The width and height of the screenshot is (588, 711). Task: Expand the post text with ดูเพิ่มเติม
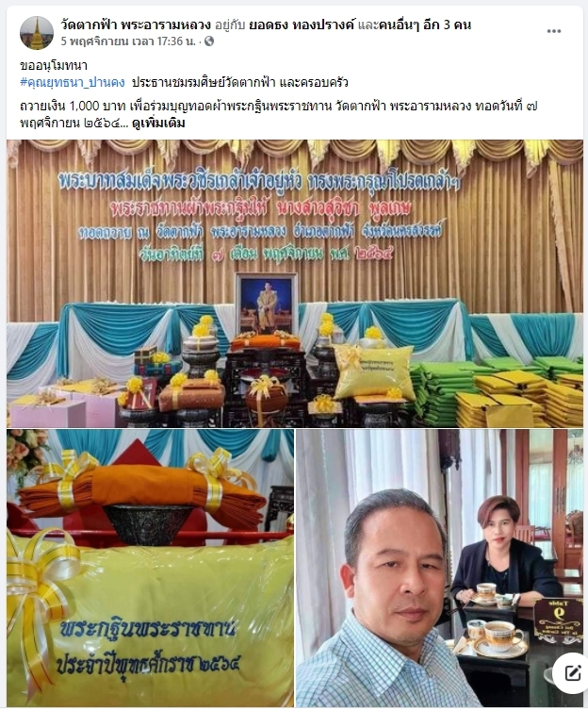pos(158,123)
